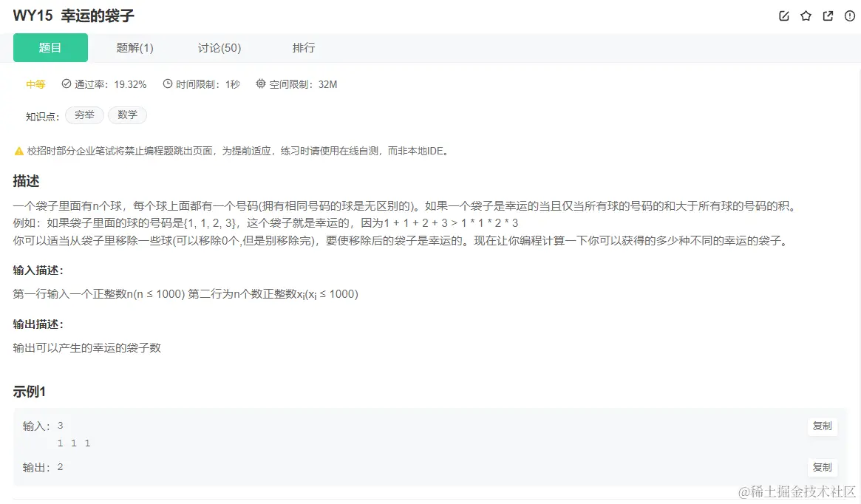861x504 pixels.
Task: Click the 穷举 knowledge tag
Action: coord(84,115)
